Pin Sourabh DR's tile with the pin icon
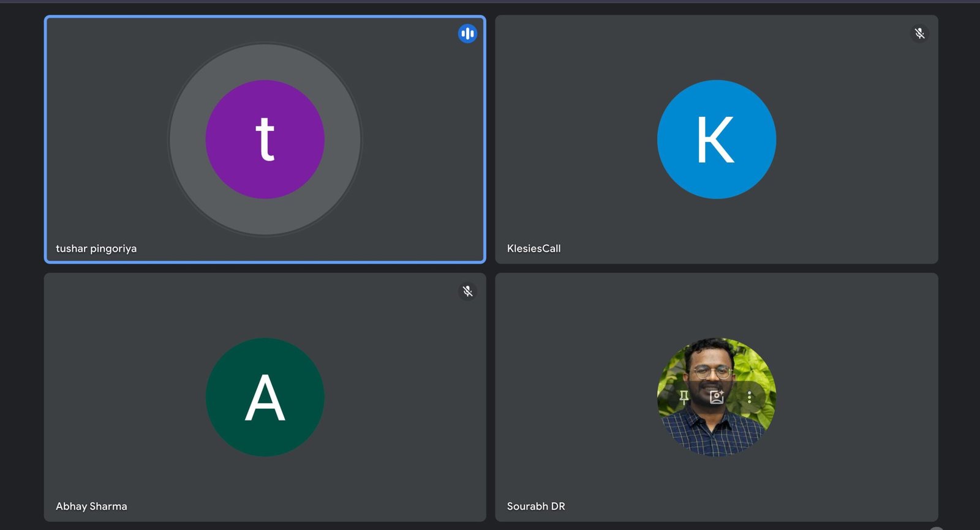 [684, 397]
